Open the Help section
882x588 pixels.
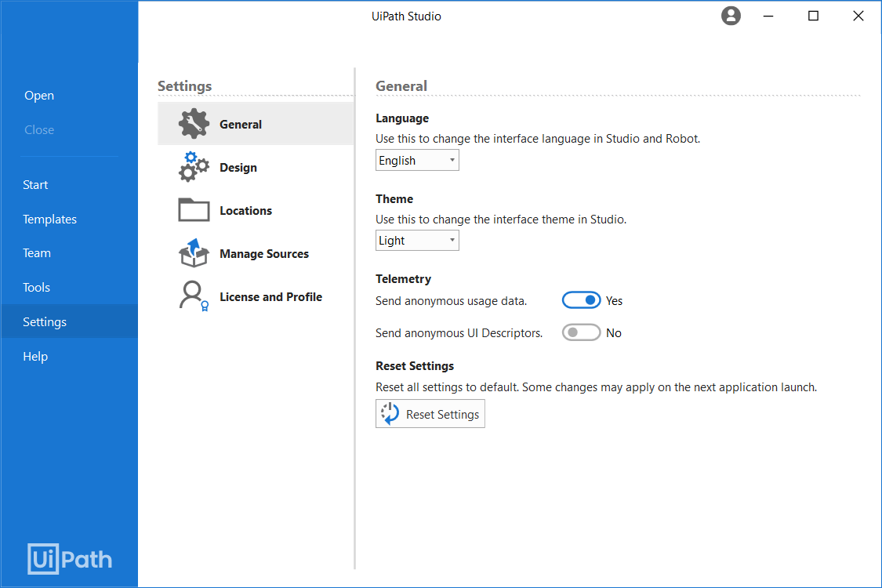(35, 356)
